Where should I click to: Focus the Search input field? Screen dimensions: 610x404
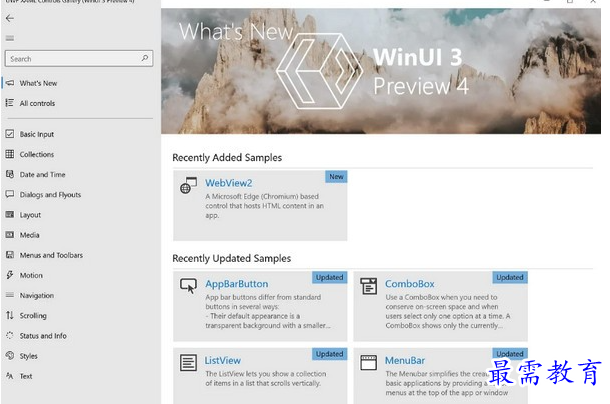pos(79,58)
